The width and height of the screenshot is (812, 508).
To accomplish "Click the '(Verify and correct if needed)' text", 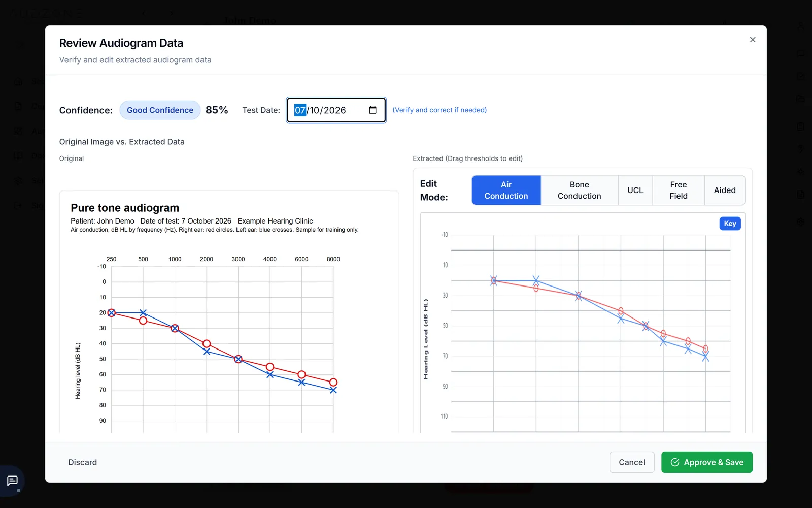I will (439, 110).
